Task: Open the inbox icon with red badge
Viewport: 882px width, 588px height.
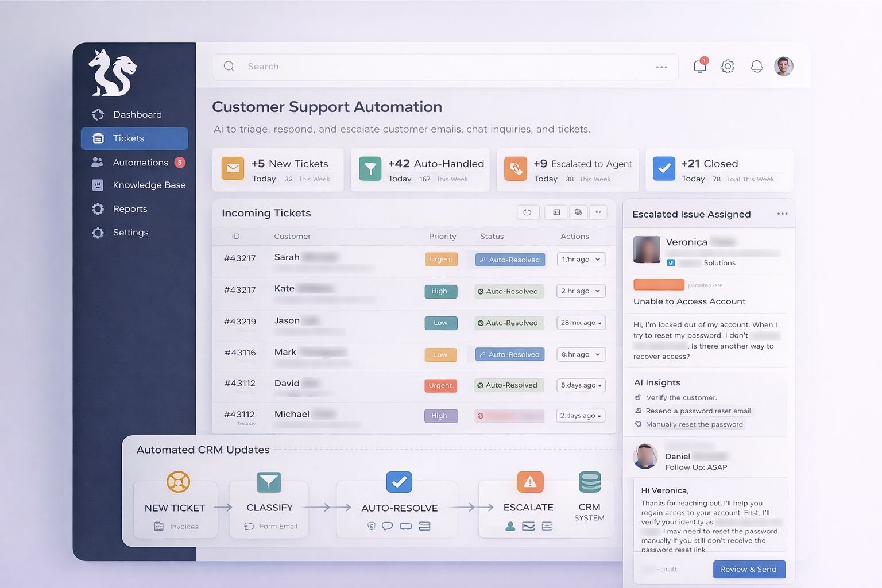Action: point(700,66)
